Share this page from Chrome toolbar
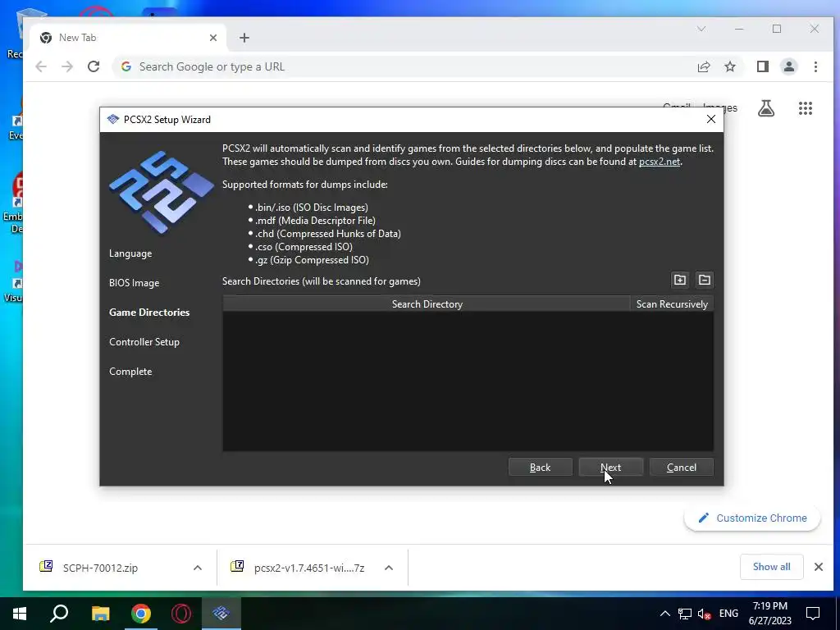 pos(703,66)
